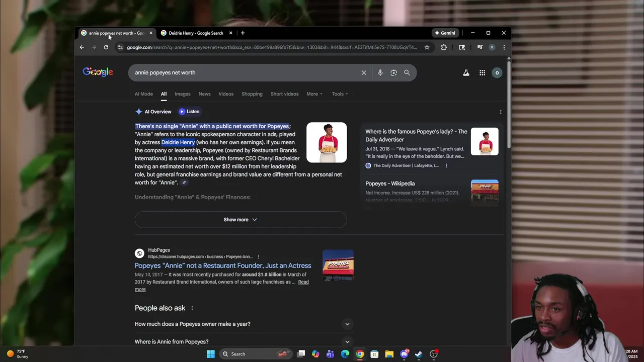Bookmark this page with the star icon

[427, 47]
